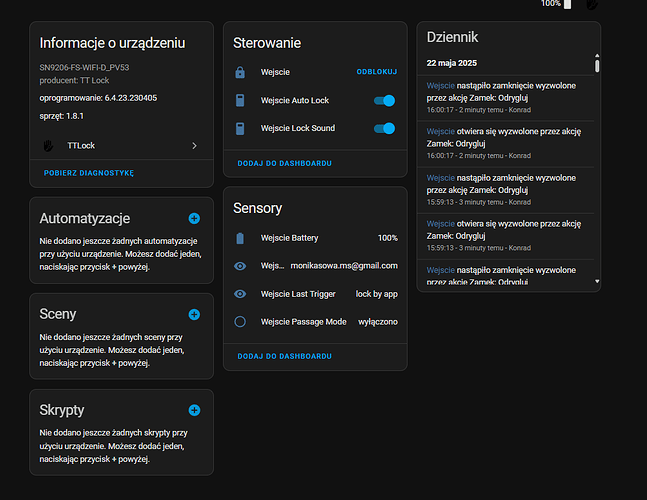Open Wejscie link in 15:59:13 zamknięcie entry
The width and height of the screenshot is (647, 500).
click(440, 178)
